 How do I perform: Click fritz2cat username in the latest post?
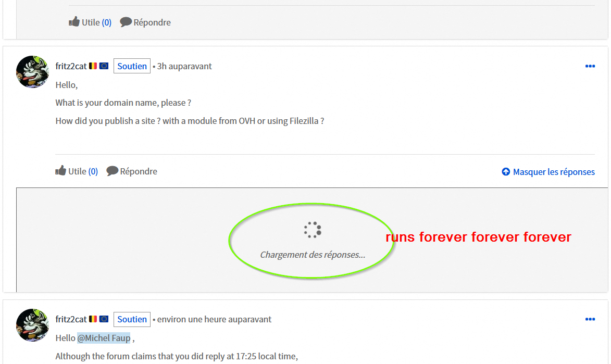71,319
